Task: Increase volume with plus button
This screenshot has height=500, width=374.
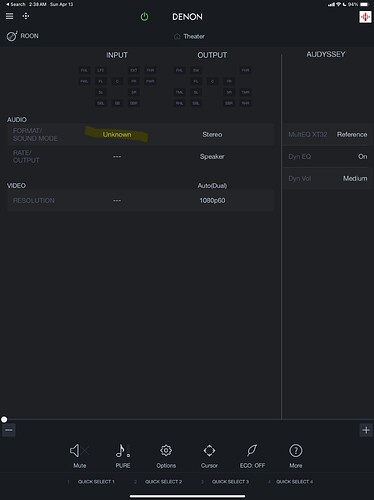Action: (x=366, y=430)
